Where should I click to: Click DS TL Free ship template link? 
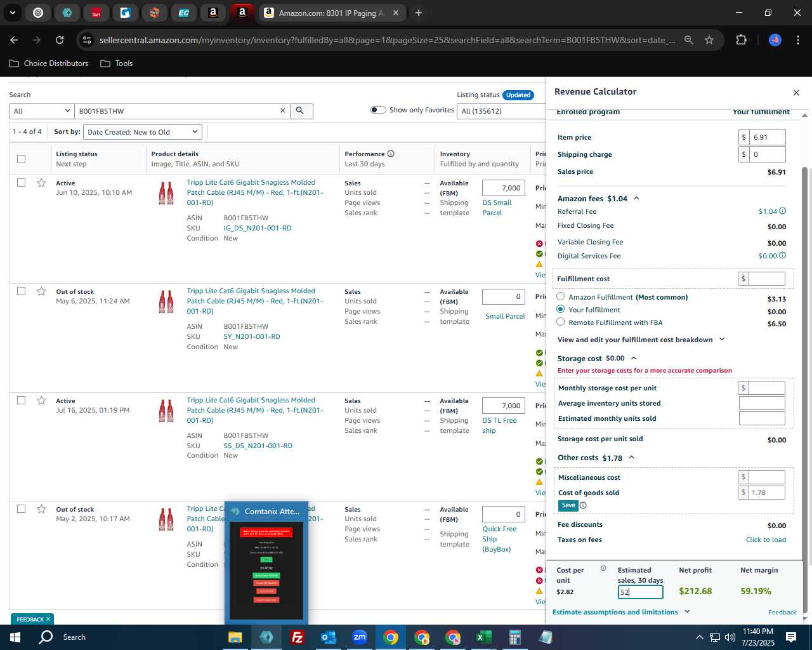pyautogui.click(x=499, y=425)
